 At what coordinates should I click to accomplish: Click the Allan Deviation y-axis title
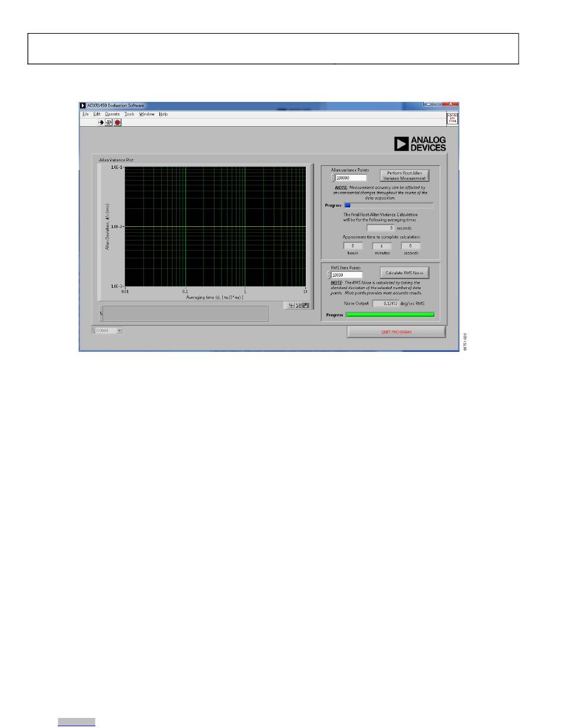point(108,227)
